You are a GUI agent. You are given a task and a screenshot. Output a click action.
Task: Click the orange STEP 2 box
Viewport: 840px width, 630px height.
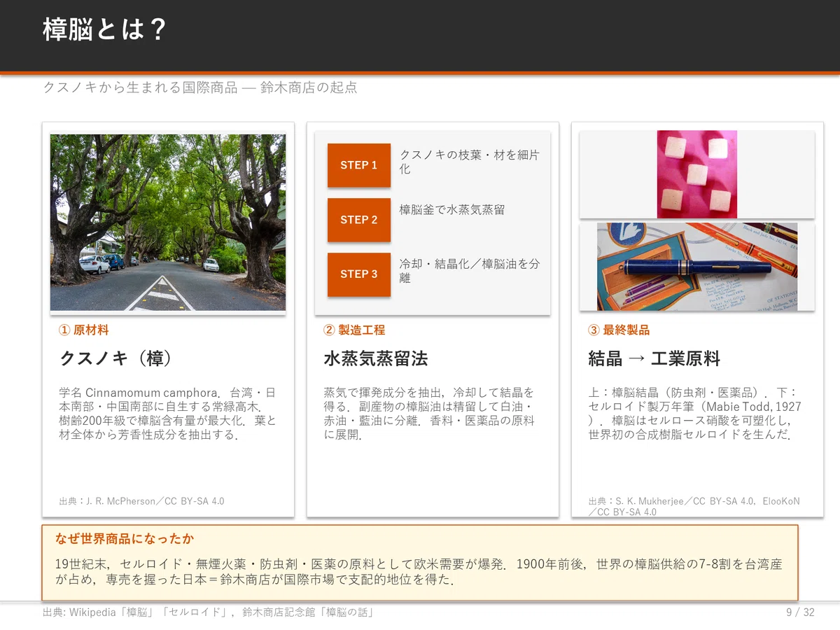(x=359, y=220)
